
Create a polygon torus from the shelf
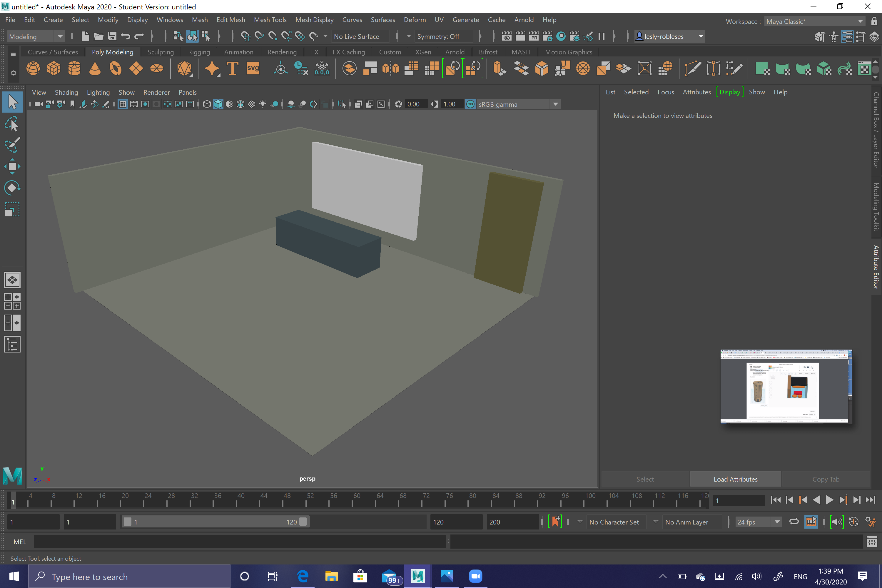(116, 68)
